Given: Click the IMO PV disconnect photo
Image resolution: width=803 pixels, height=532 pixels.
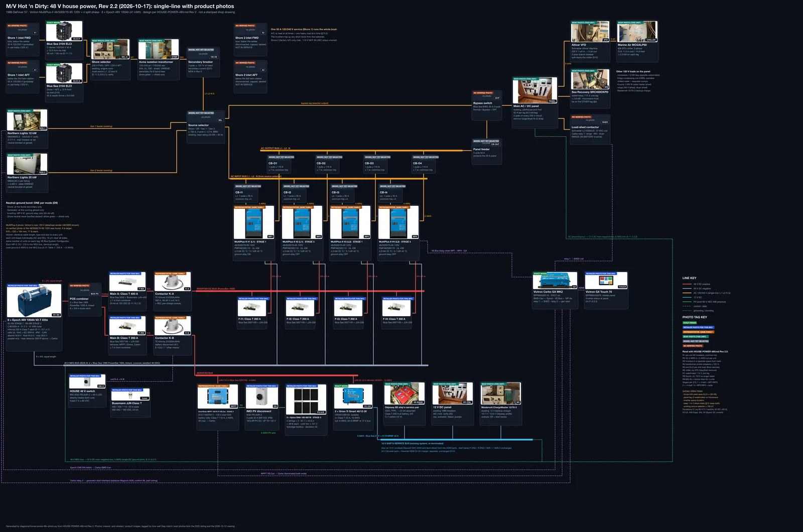Looking at the screenshot, I should click(262, 397).
